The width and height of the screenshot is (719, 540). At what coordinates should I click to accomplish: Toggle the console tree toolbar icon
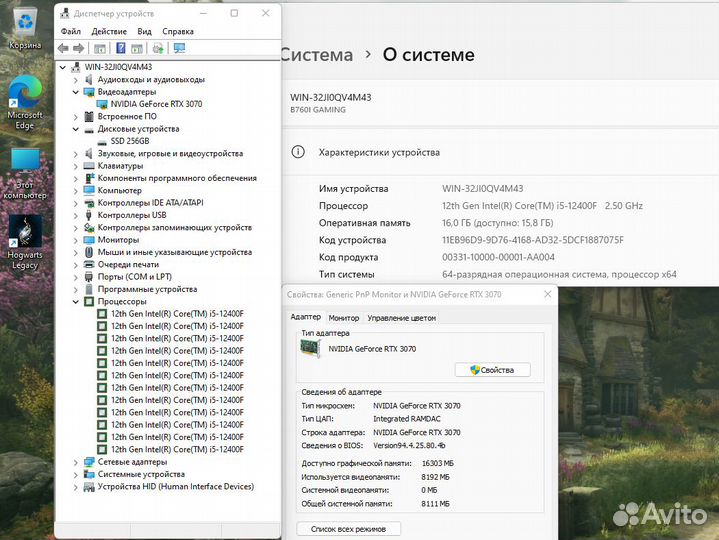(x=100, y=48)
